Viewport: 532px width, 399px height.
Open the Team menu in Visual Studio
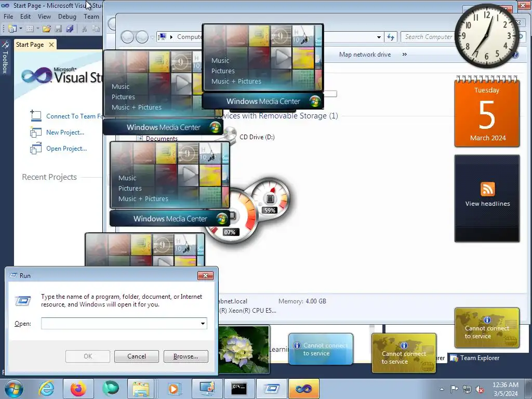click(x=91, y=16)
